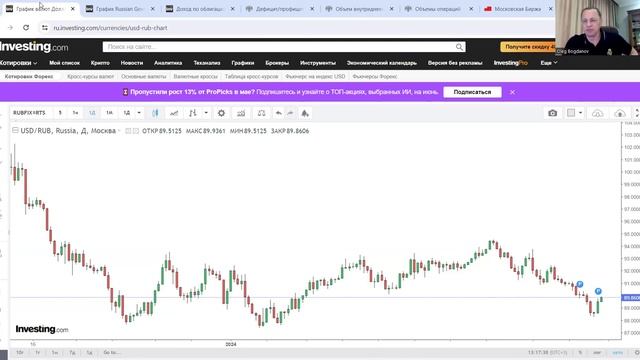Open the Мой список menu
Screen dimensions: 640x360
(x=64, y=63)
